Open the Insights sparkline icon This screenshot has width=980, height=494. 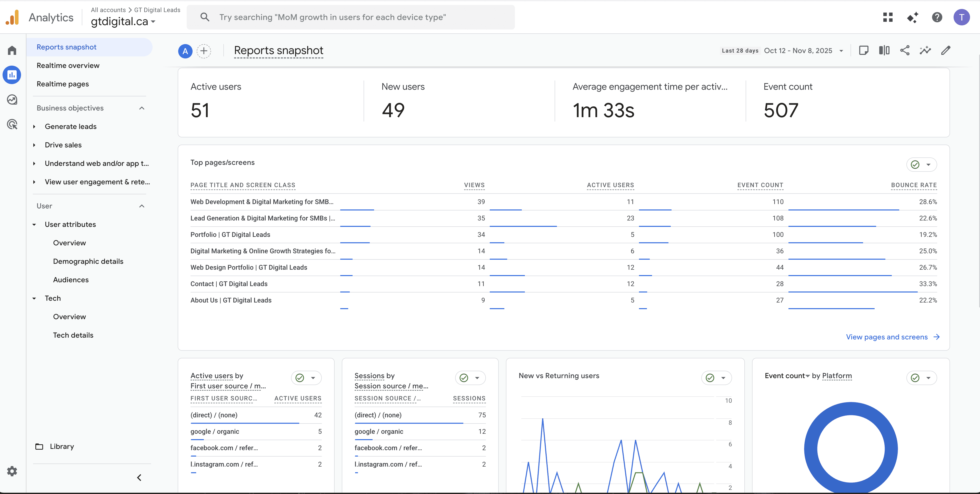pyautogui.click(x=925, y=51)
